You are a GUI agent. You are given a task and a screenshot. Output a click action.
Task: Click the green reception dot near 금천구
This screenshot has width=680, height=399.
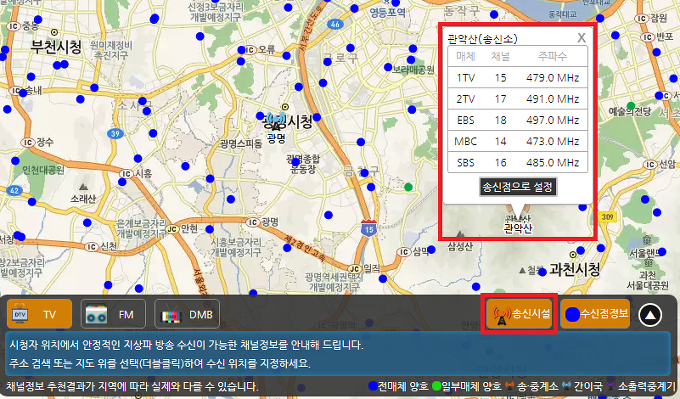pos(408,187)
